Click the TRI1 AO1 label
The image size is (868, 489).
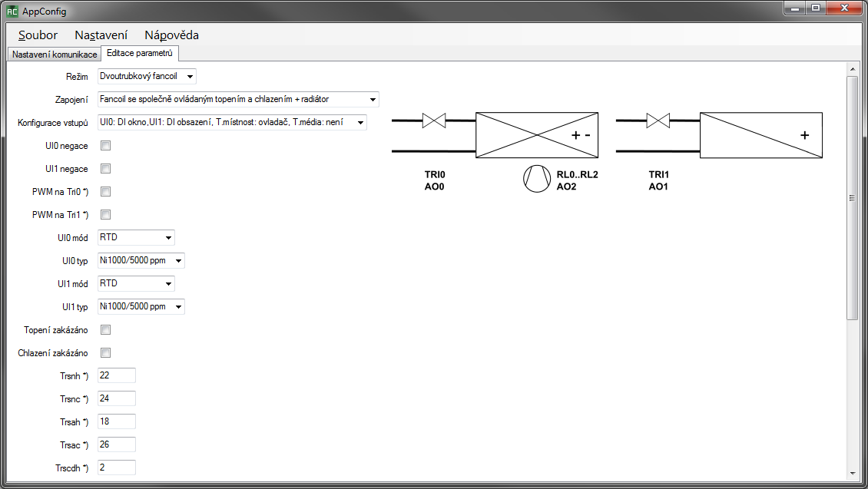659,180
